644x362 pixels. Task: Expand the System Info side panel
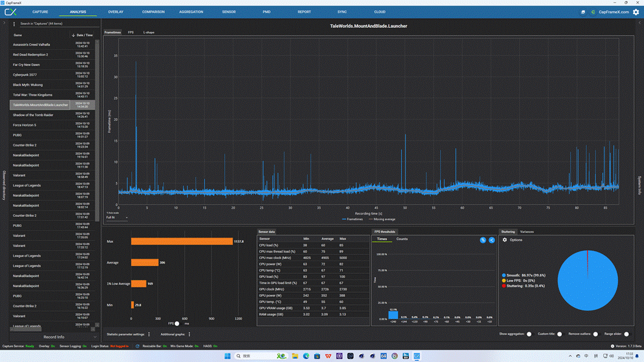tap(640, 185)
